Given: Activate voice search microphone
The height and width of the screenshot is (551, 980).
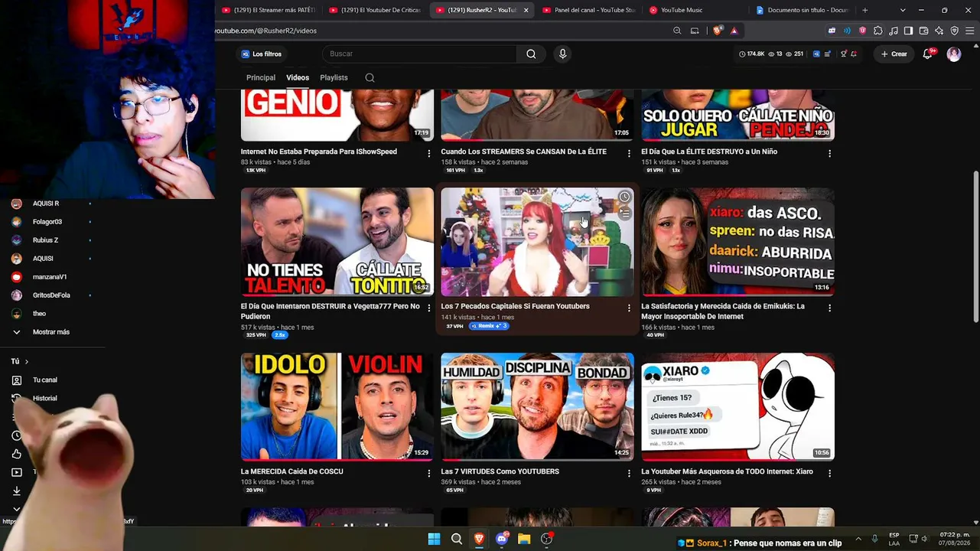Looking at the screenshot, I should (x=562, y=54).
